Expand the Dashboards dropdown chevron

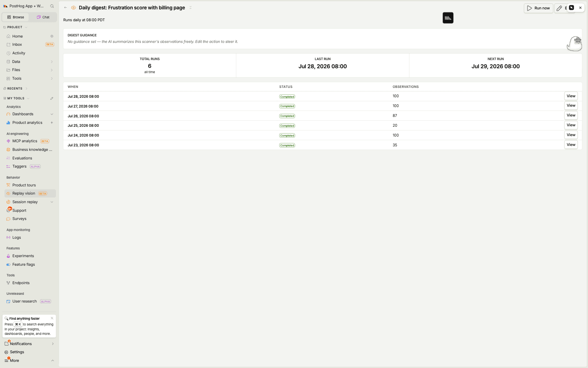tap(52, 114)
